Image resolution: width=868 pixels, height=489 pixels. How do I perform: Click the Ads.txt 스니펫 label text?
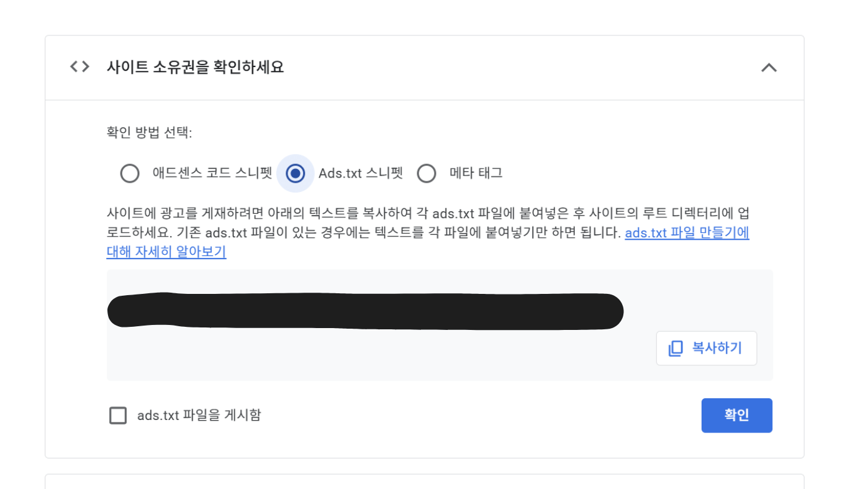point(361,173)
